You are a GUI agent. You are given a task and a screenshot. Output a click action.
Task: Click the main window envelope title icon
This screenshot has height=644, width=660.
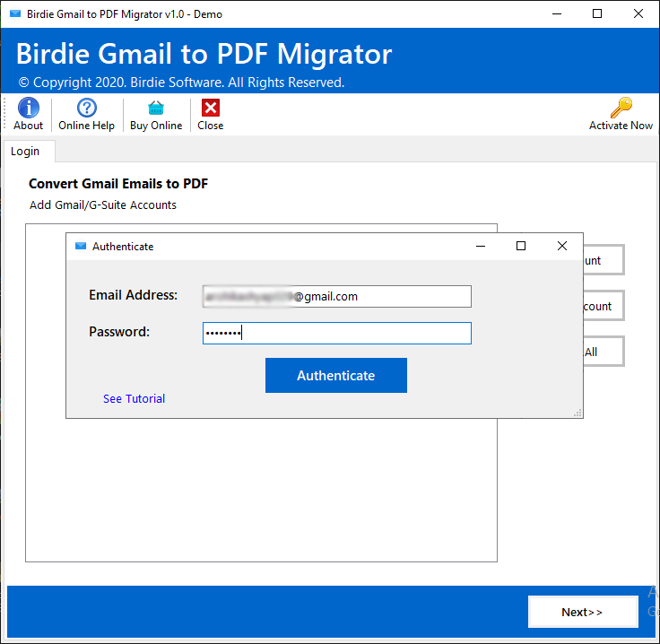(15, 13)
